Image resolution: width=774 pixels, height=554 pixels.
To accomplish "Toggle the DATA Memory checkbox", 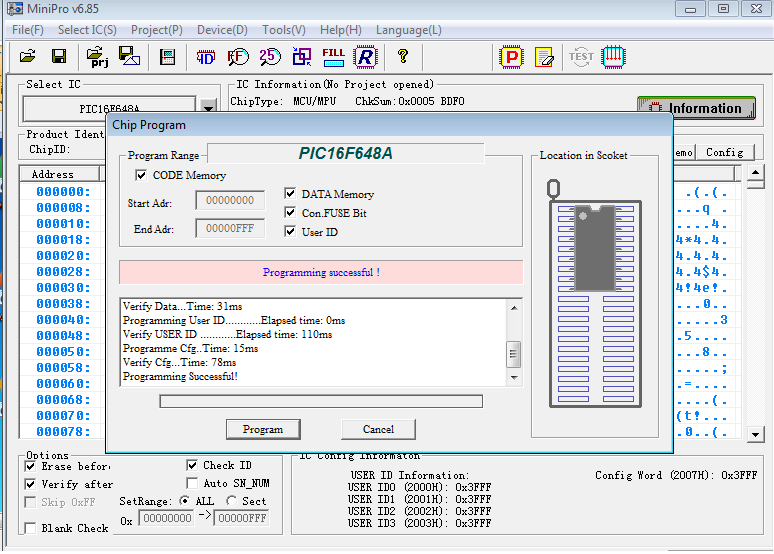I will (x=291, y=194).
